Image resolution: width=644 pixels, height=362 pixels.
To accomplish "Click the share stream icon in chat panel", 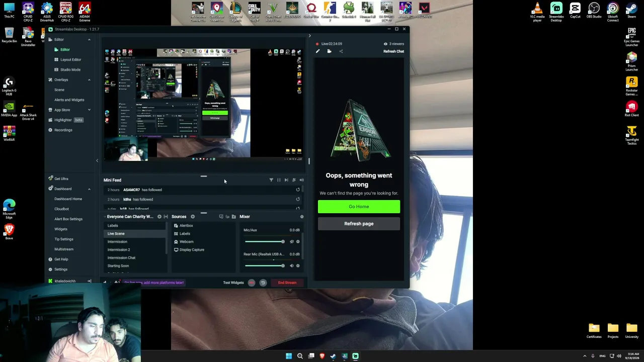I will 341,51.
